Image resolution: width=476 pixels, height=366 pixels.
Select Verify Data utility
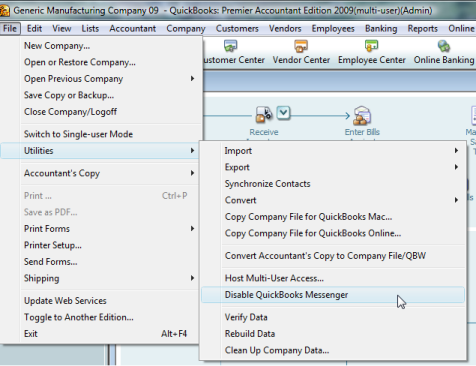[333, 317]
